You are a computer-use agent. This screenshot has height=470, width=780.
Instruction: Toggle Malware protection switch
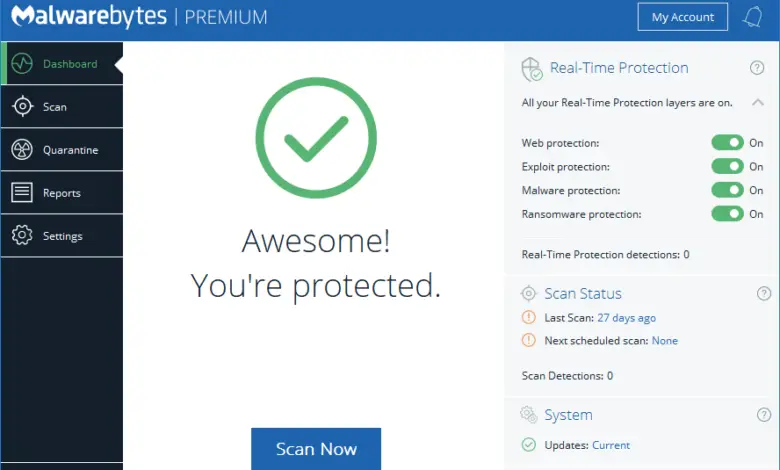(727, 190)
